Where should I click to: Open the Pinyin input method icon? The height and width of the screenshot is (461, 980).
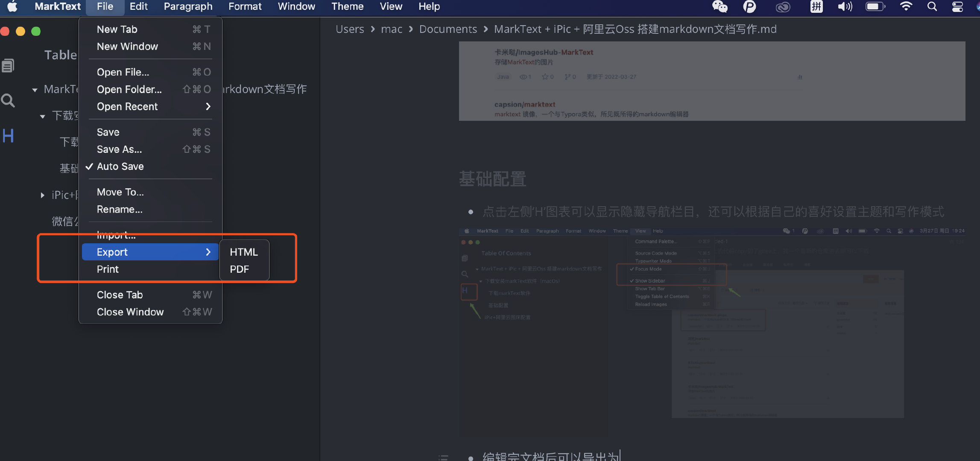[816, 6]
